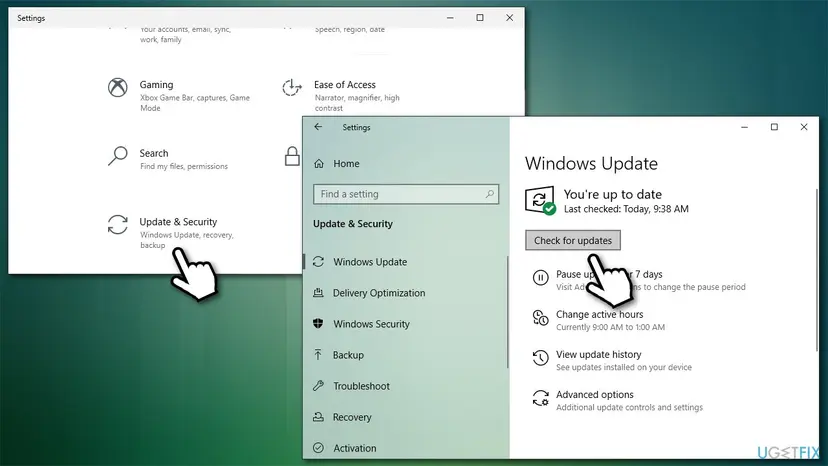Click the Ease of Access icon

pyautogui.click(x=291, y=87)
